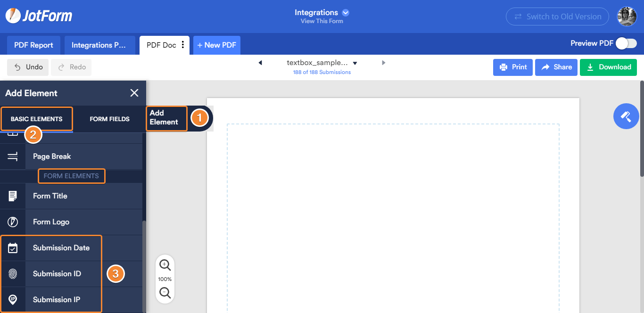Click the green Download button
Viewport: 644px width, 313px height.
coord(608,67)
